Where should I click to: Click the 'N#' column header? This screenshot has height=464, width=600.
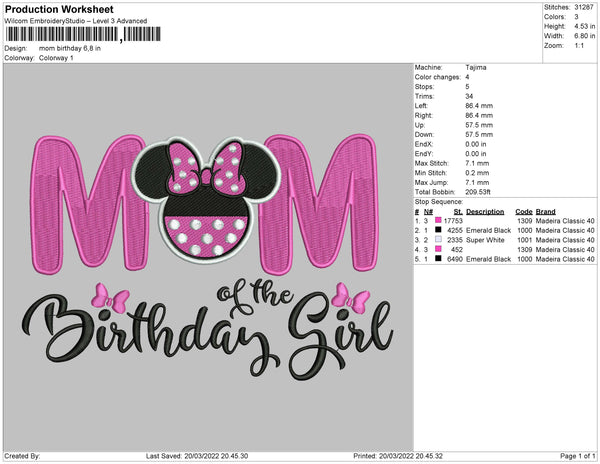tap(428, 212)
